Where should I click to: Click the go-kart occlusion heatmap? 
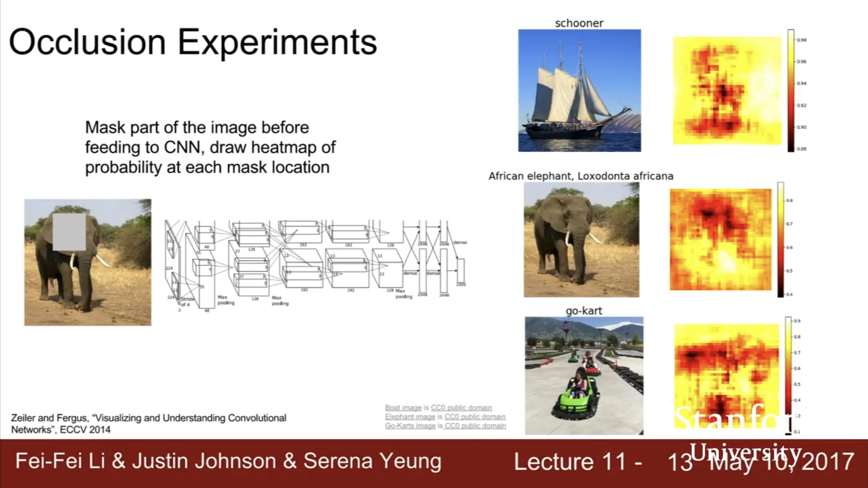tap(727, 376)
